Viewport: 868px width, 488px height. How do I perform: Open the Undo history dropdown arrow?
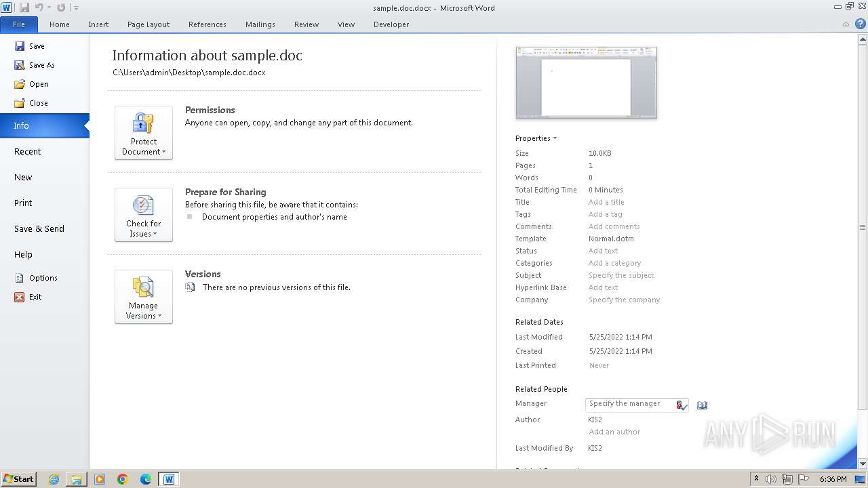pyautogui.click(x=49, y=7)
